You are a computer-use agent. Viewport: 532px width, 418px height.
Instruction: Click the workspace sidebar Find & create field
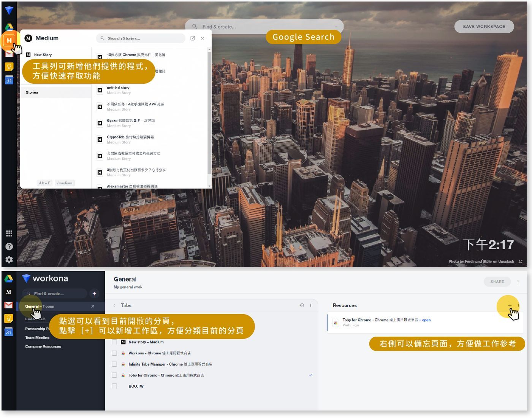click(54, 294)
